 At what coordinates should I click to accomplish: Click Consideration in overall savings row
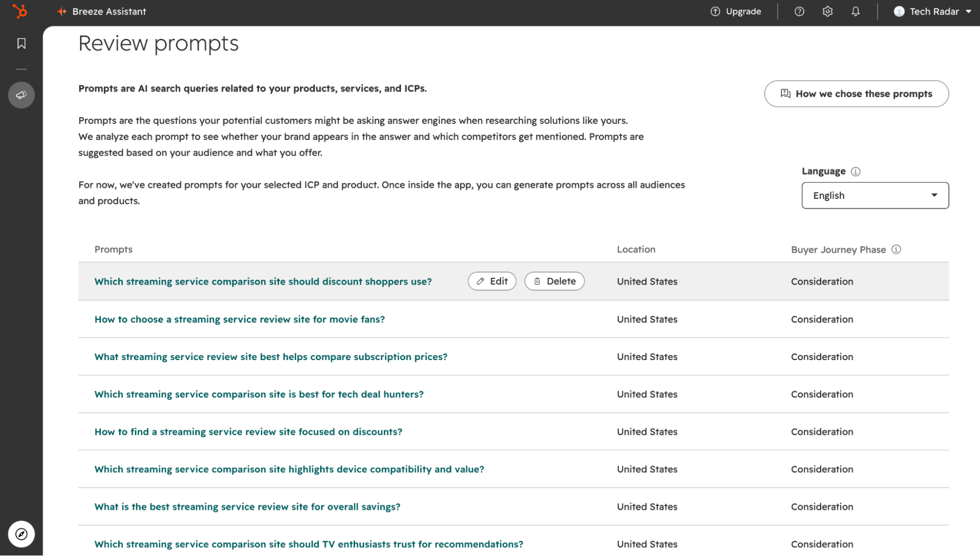click(822, 507)
